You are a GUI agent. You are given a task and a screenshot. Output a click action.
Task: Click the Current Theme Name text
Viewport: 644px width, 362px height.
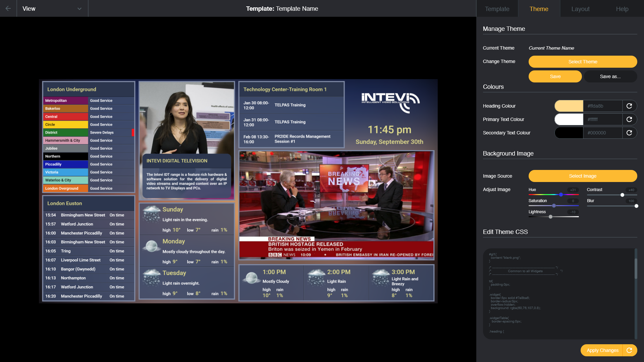click(x=551, y=48)
